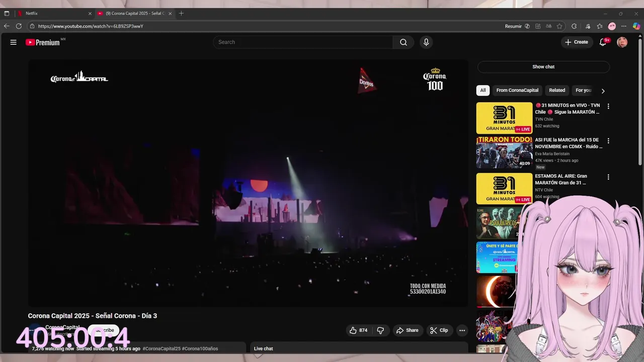
Task: Click the Clip button
Action: [439, 330]
